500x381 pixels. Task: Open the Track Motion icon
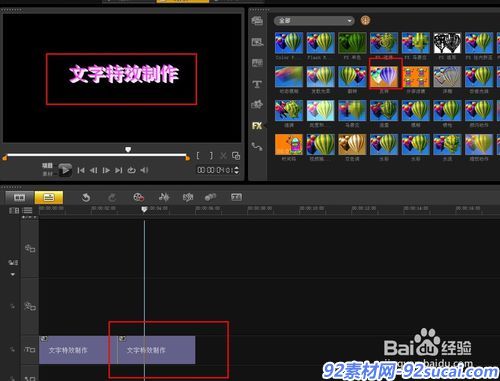click(210, 197)
